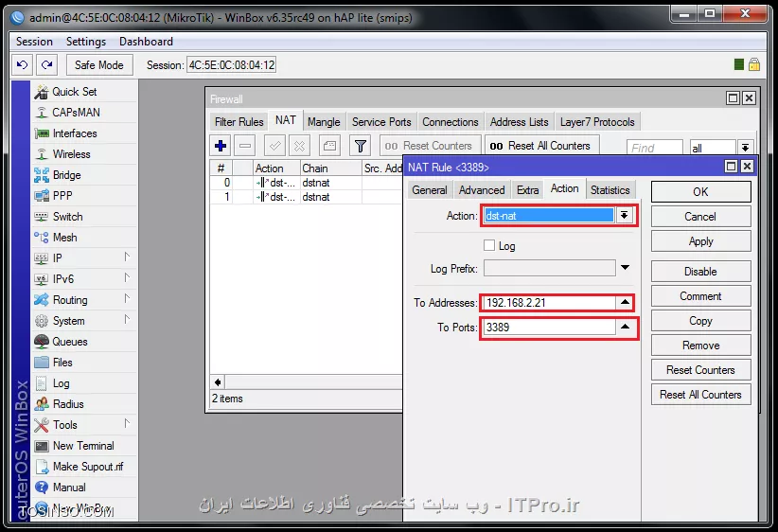Click the blue plus add rule icon
778x532 pixels.
(221, 146)
